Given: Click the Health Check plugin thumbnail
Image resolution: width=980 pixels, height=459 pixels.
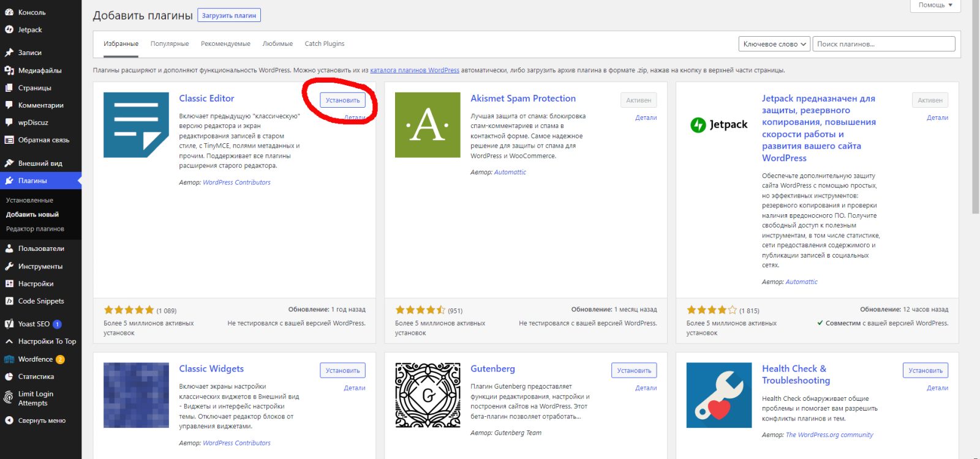Looking at the screenshot, I should pos(719,395).
